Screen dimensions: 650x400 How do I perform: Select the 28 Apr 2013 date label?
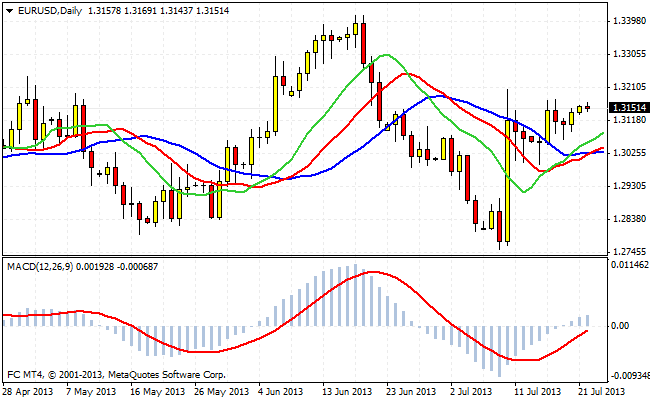(x=27, y=392)
